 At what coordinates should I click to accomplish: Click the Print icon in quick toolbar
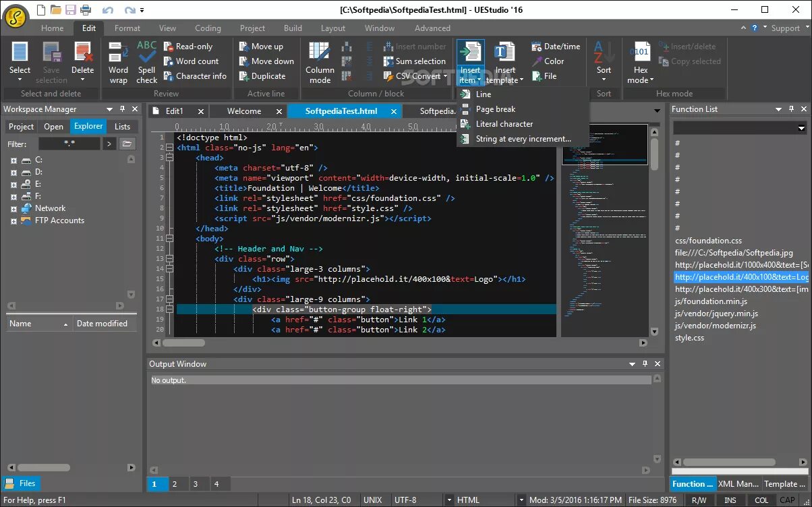(x=86, y=10)
